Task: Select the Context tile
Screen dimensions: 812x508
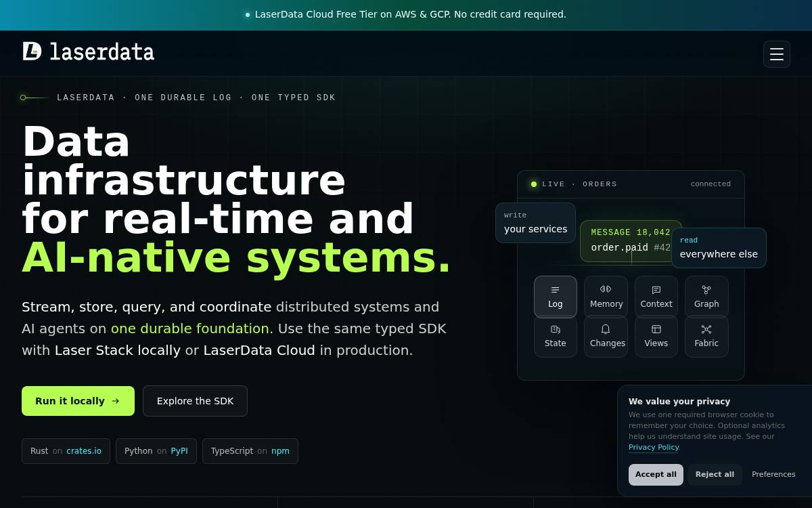Action: click(x=656, y=297)
